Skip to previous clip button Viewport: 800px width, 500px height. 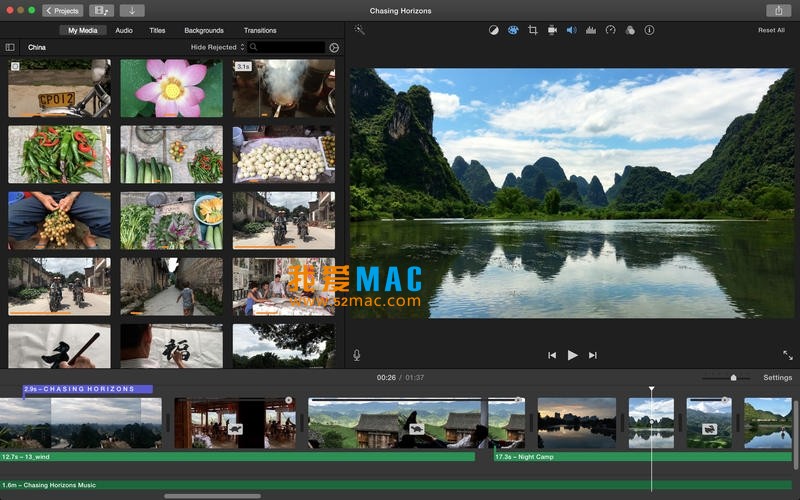tap(552, 355)
